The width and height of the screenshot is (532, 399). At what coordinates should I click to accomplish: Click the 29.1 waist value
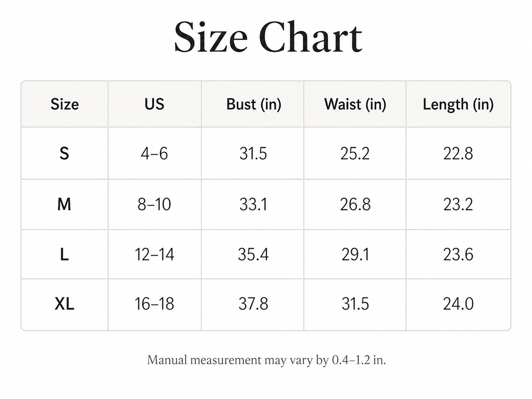point(355,254)
